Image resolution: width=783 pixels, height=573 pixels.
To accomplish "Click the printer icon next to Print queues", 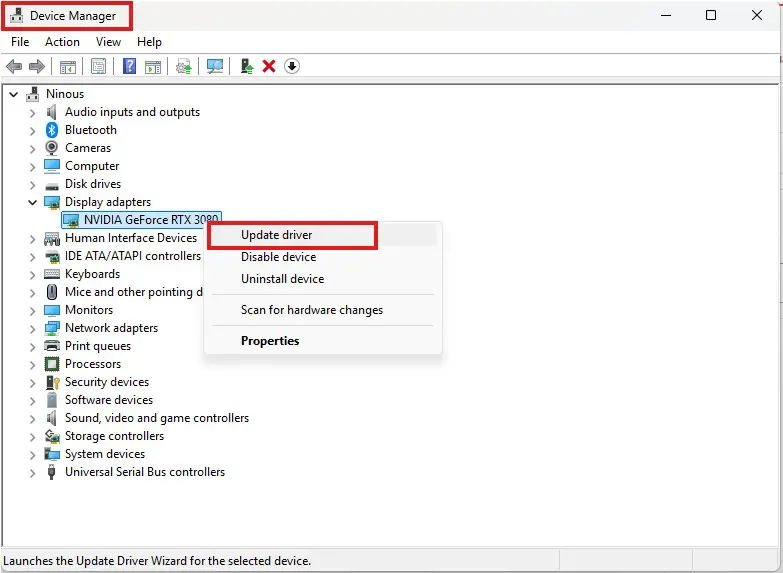I will pos(52,346).
